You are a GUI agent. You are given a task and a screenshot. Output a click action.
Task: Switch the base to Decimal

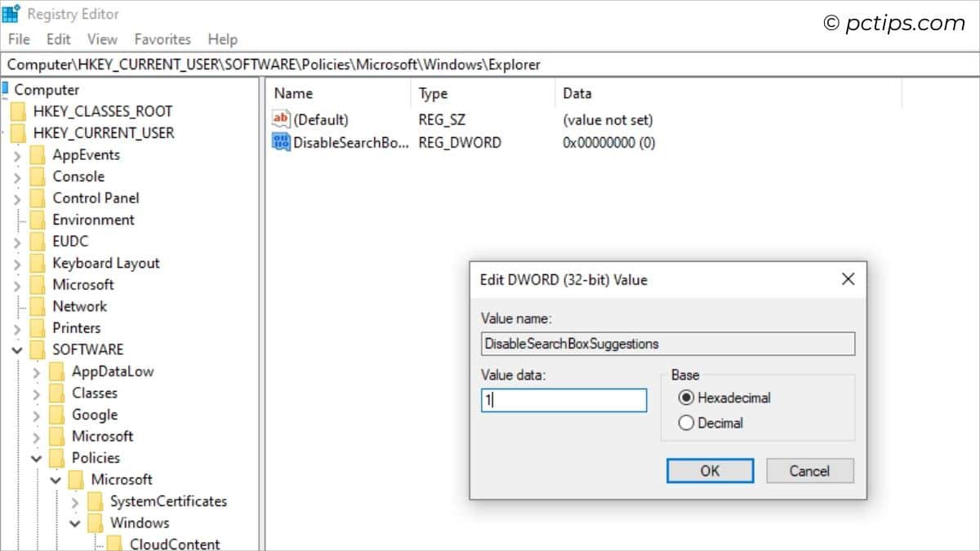[x=684, y=423]
